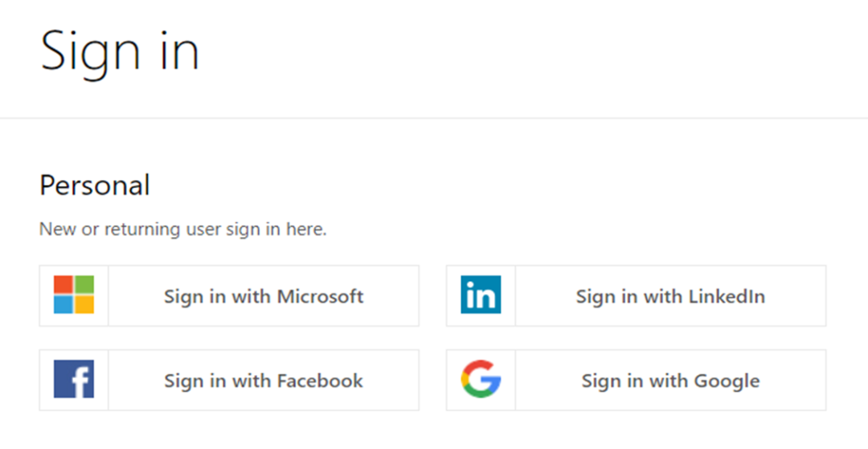Click the "New or returning user" description text
Viewport: 868px width, 449px height.
tap(183, 229)
